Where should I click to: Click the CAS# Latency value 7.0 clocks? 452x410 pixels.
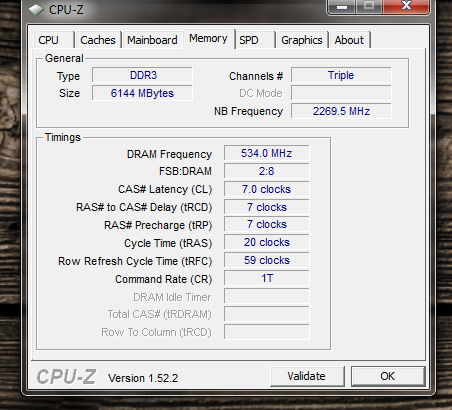tap(267, 189)
